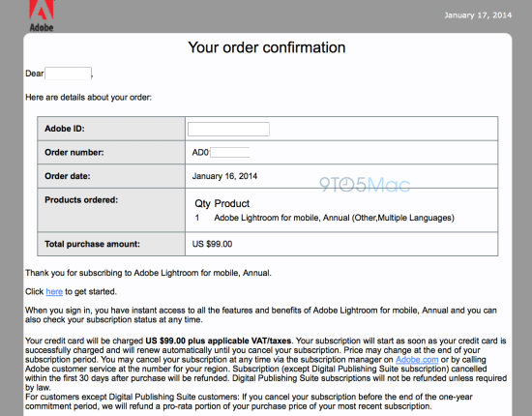Click the redacted order number box
532x416 pixels.
point(230,152)
